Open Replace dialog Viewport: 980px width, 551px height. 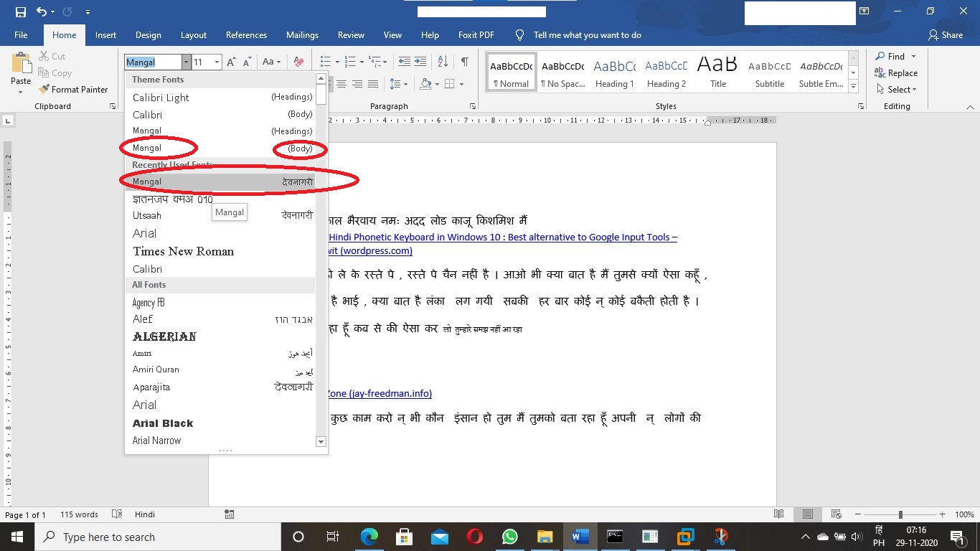point(896,72)
